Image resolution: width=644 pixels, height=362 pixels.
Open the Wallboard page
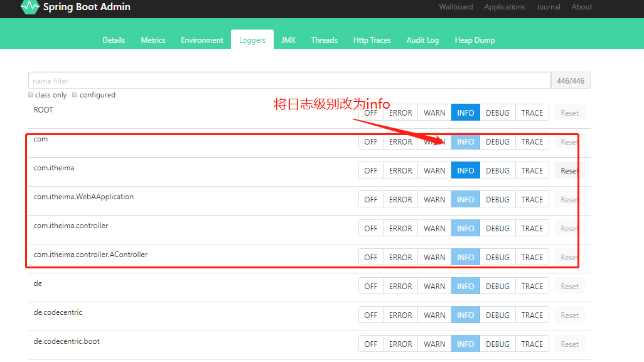point(456,7)
